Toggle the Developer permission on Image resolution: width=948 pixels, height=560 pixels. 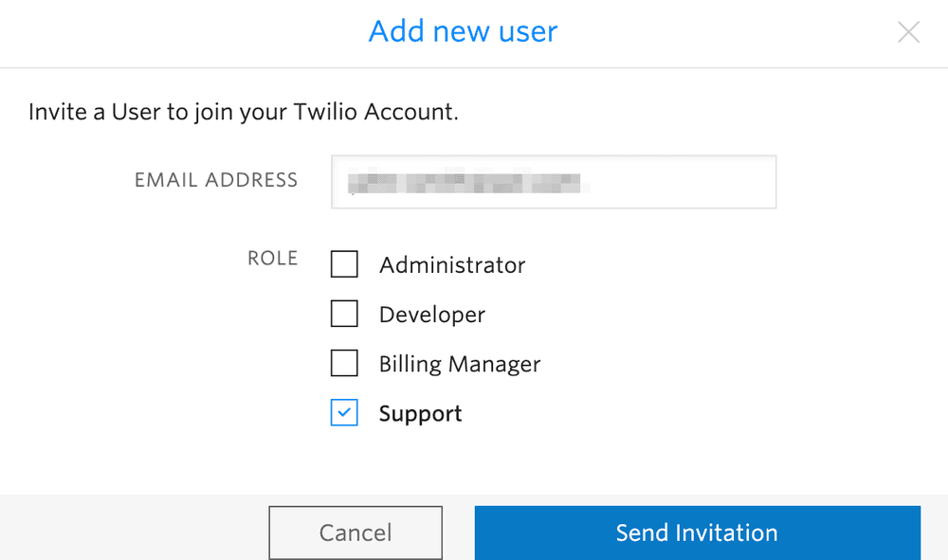[344, 314]
